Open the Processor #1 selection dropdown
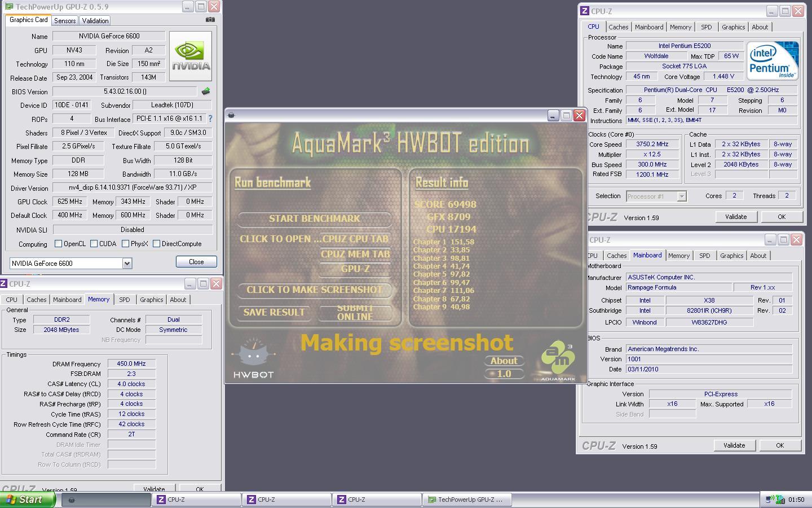 (681, 196)
